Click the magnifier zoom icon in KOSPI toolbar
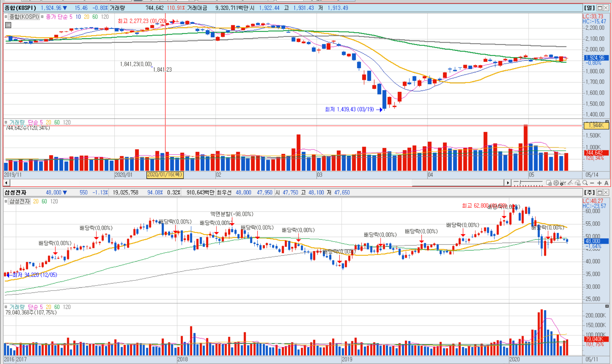Screen dimensions: 612x364 [x=585, y=183]
